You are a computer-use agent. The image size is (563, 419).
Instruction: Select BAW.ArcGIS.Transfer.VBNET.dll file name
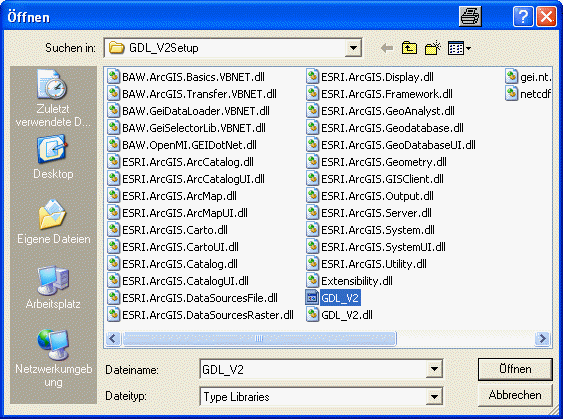click(x=199, y=94)
